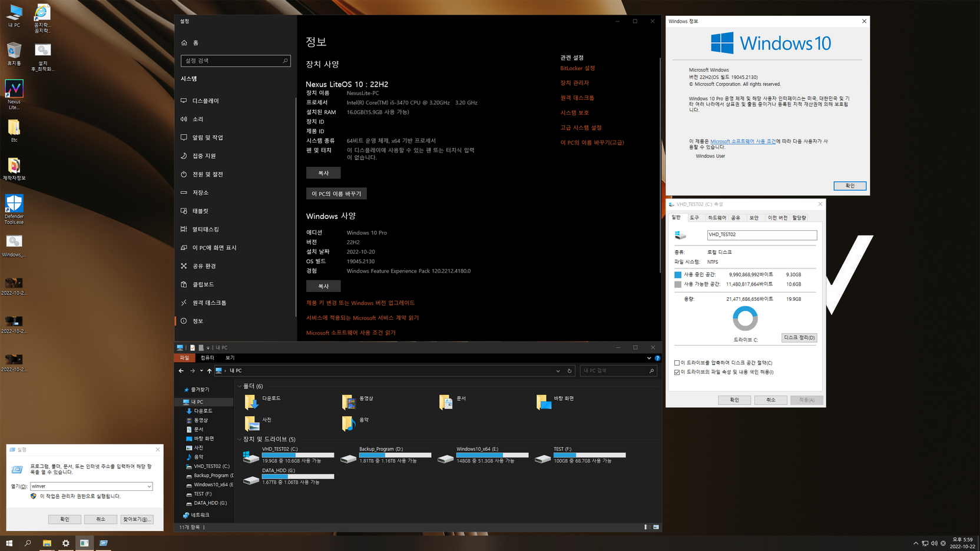Image resolution: width=980 pixels, height=551 pixels.
Task: Collapse the 폴더 (6) group
Action: coord(239,386)
